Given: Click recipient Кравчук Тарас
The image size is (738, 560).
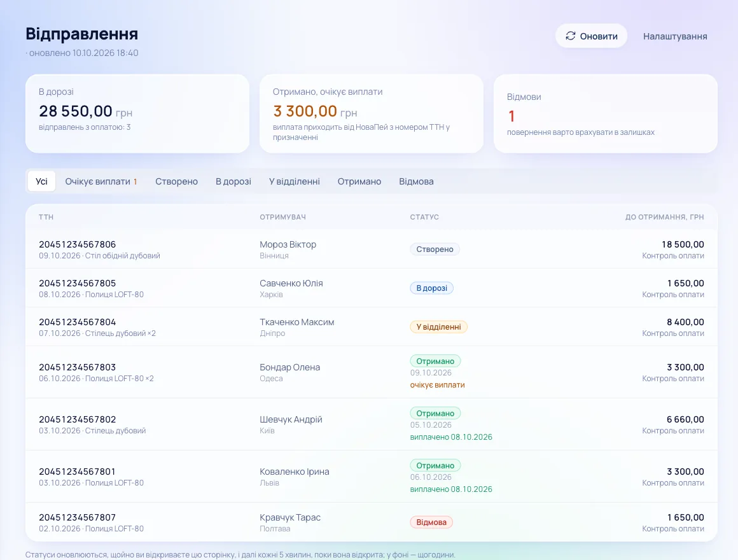Looking at the screenshot, I should coord(290,517).
